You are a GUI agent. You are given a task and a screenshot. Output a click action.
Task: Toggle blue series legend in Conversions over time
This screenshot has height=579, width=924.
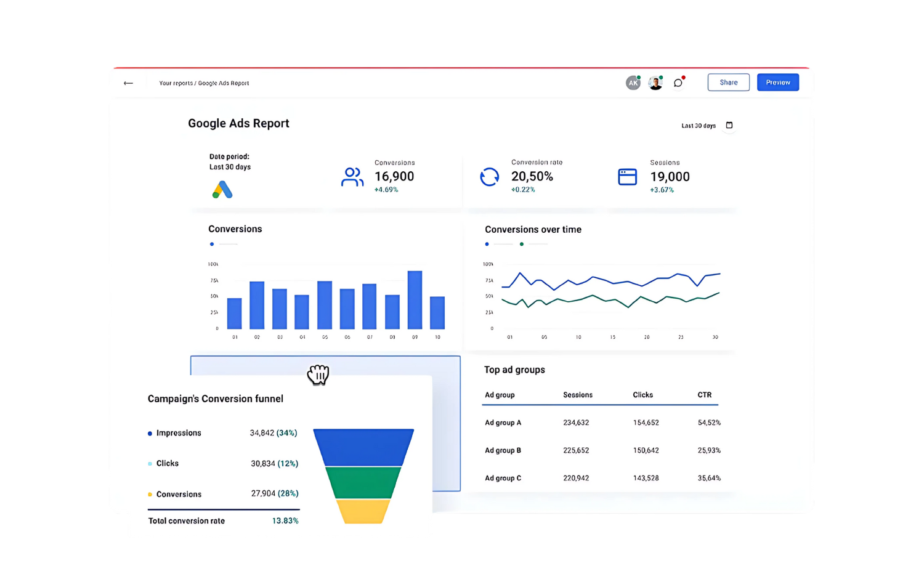pyautogui.click(x=487, y=245)
